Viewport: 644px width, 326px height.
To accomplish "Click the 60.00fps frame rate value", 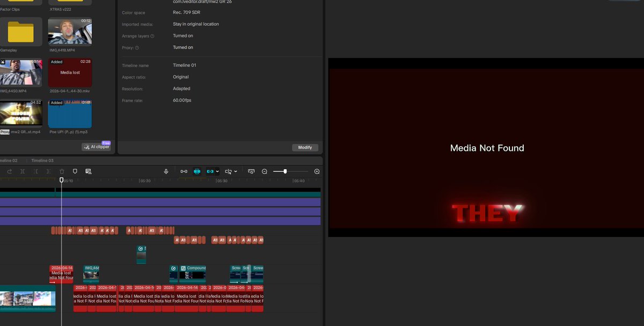I will (182, 100).
